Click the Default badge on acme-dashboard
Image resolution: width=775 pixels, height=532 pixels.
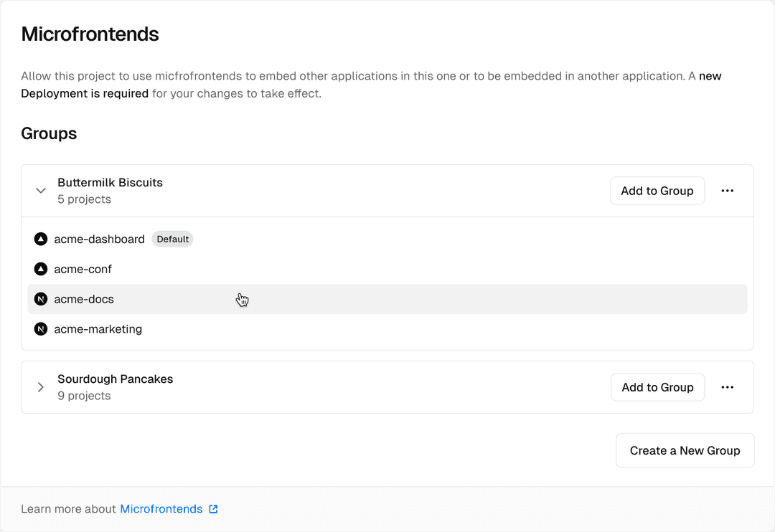click(172, 239)
